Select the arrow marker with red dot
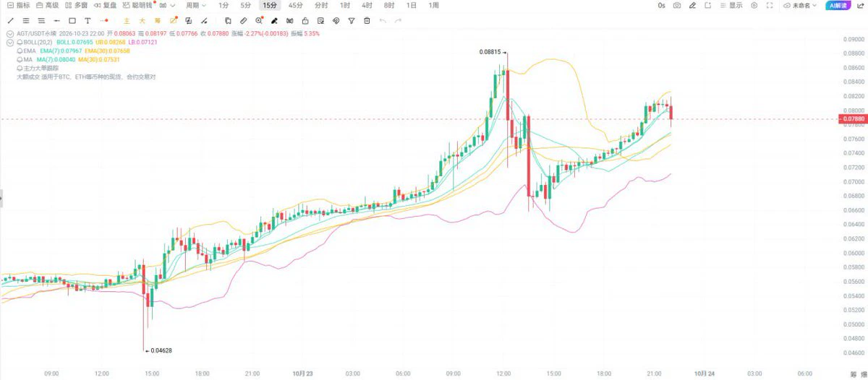 coord(104,20)
